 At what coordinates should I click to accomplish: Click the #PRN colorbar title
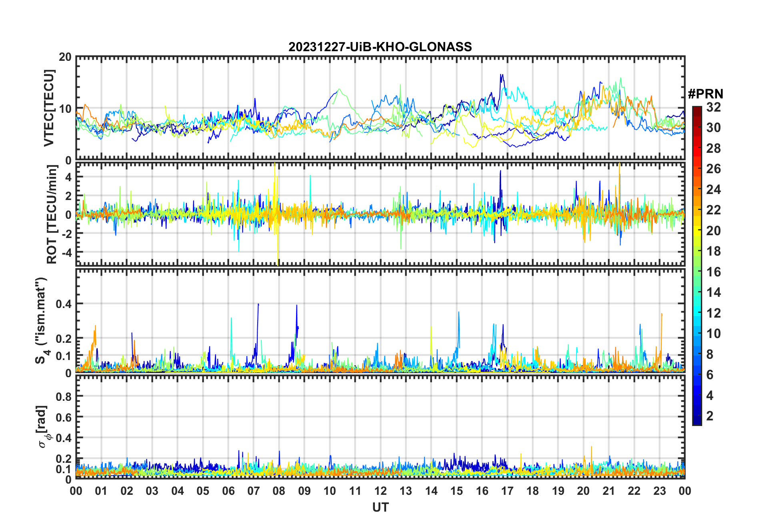pyautogui.click(x=705, y=94)
